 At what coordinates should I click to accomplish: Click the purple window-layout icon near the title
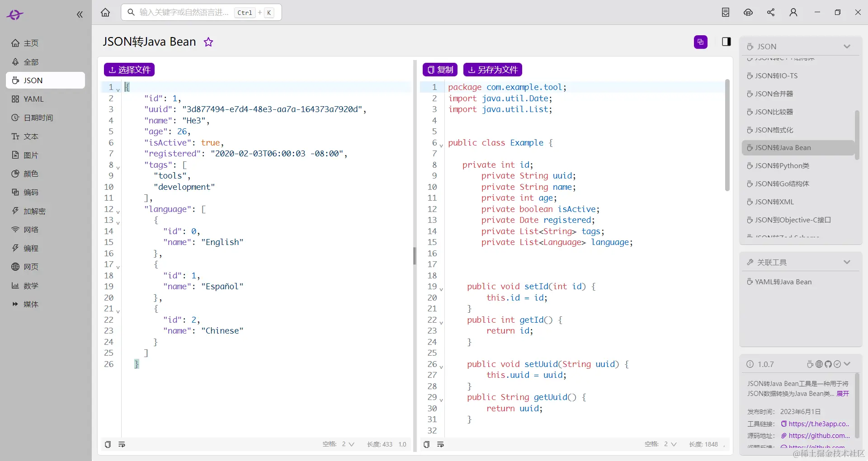coord(700,42)
